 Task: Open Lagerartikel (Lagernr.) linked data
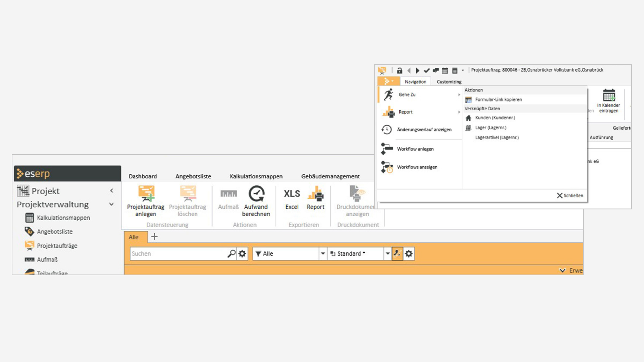point(497,137)
